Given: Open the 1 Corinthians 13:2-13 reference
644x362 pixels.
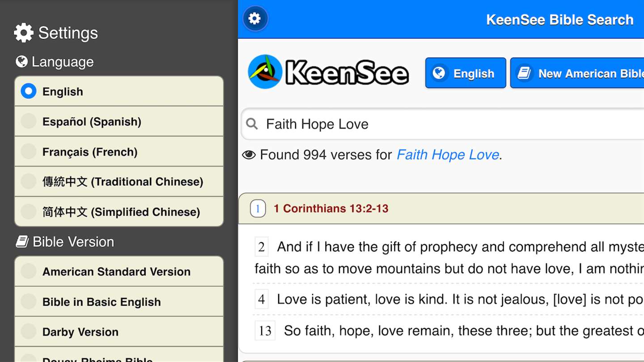Looking at the screenshot, I should (x=331, y=209).
